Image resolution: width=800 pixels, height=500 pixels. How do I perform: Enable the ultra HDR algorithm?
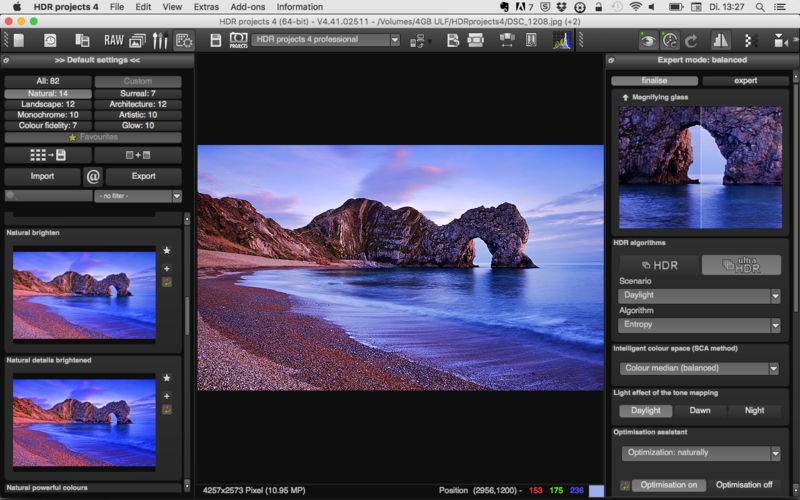741,265
